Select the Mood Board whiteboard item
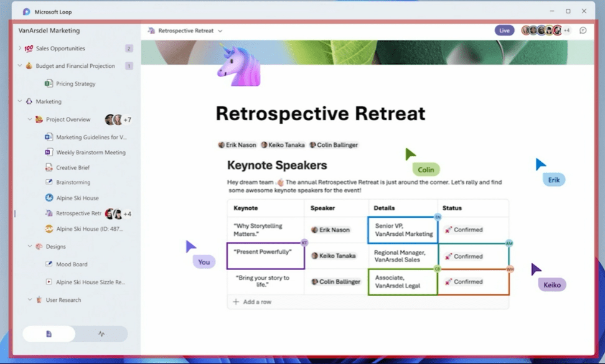This screenshot has width=605, height=364. [72, 264]
